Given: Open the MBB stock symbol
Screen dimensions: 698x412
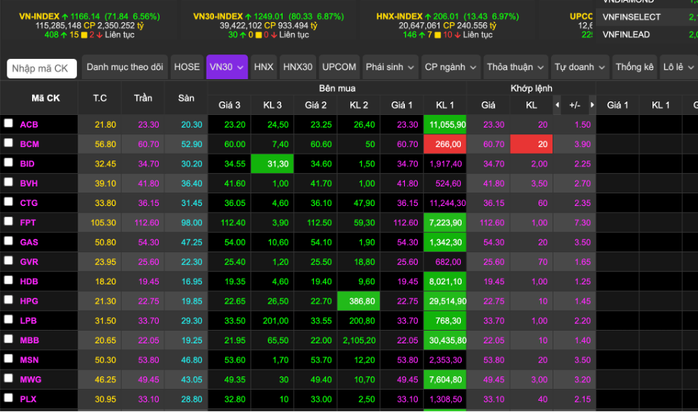Looking at the screenshot, I should coord(29,340).
